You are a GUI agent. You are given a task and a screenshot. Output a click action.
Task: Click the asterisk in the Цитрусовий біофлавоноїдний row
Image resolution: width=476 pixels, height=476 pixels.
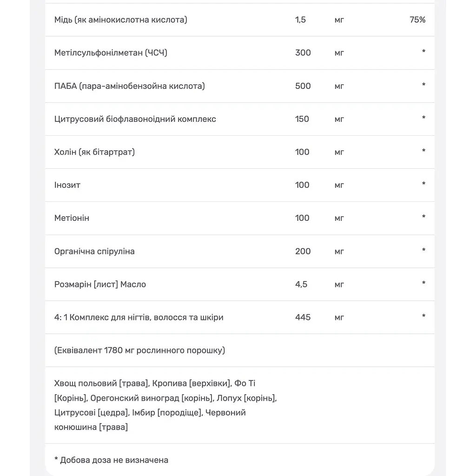pyautogui.click(x=423, y=118)
